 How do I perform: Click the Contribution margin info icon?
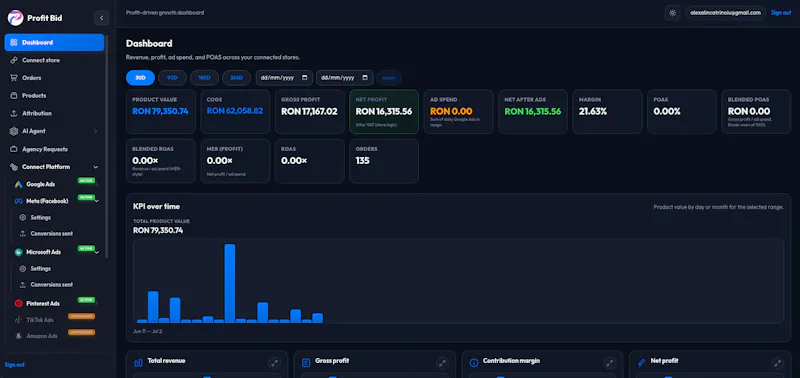[x=473, y=363]
